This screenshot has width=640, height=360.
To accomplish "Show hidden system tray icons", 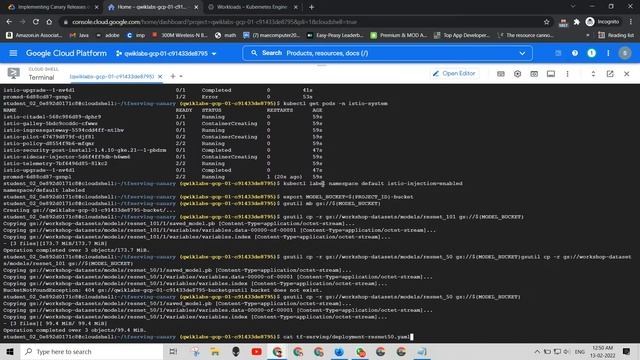I will (x=537, y=351).
